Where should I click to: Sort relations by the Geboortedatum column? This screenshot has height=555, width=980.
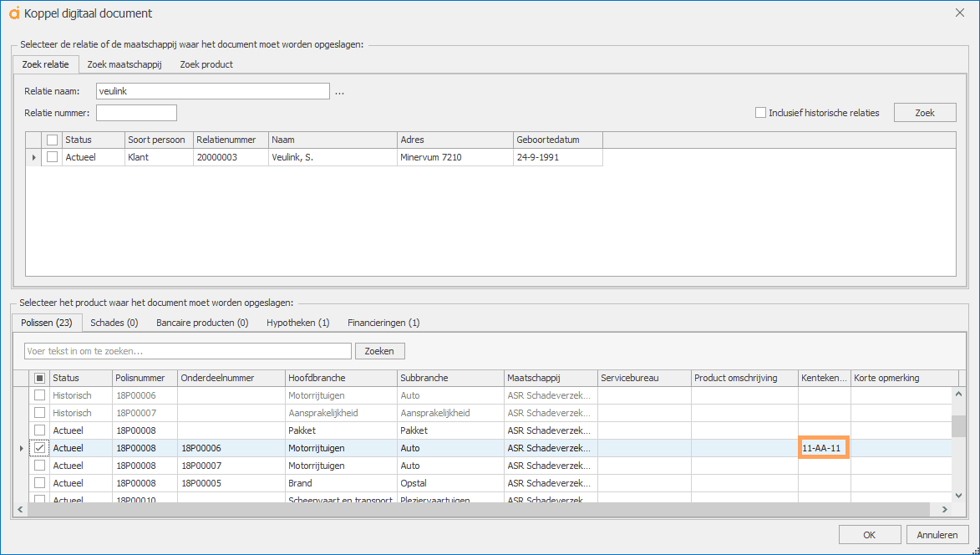coord(557,140)
